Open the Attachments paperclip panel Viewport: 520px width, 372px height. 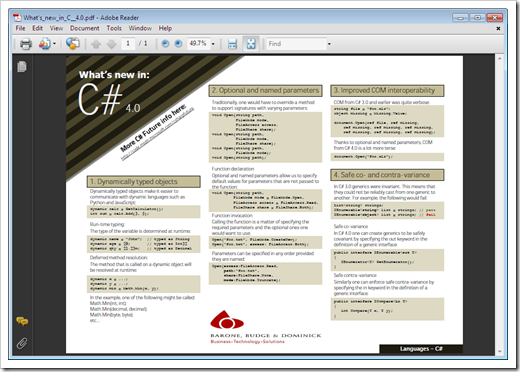(22, 343)
